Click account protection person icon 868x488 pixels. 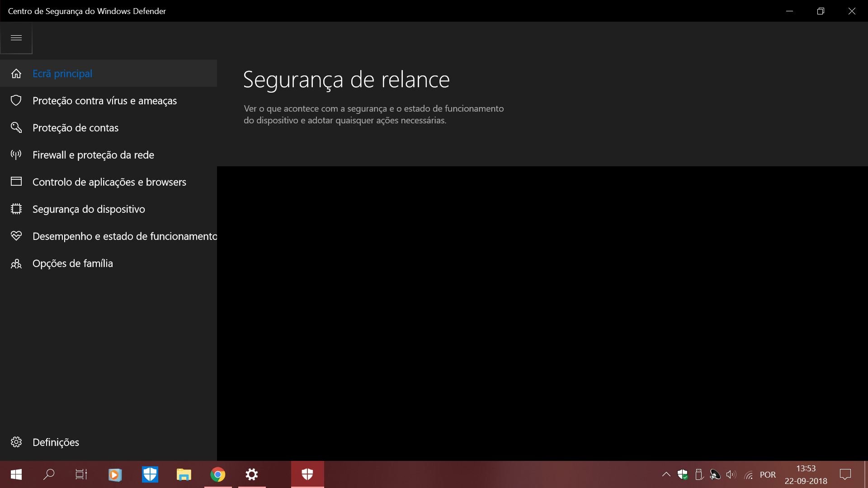[16, 127]
